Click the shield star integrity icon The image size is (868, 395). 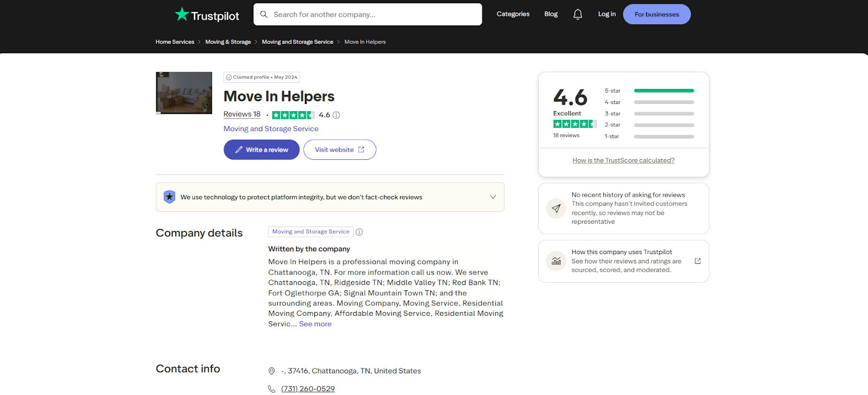click(169, 197)
